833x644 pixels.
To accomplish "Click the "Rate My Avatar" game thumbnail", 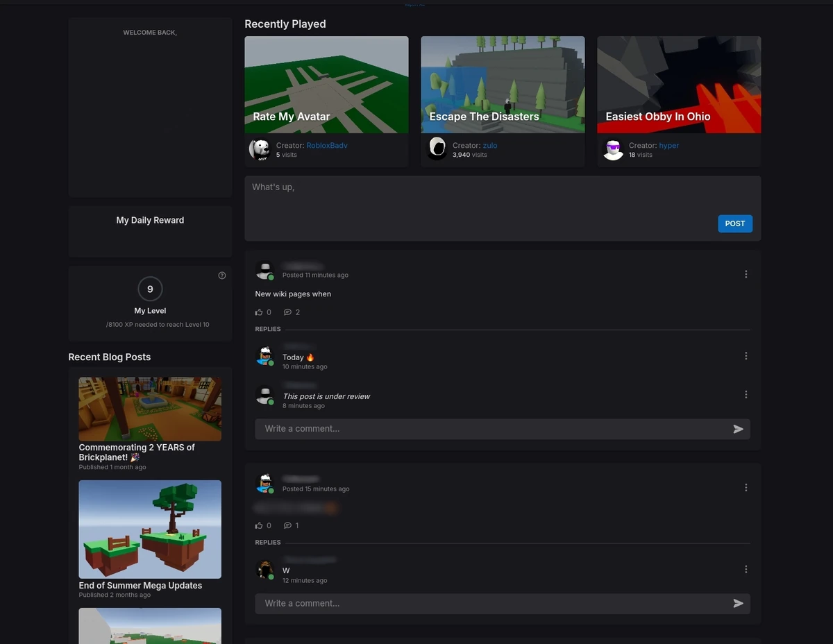I will [x=326, y=84].
